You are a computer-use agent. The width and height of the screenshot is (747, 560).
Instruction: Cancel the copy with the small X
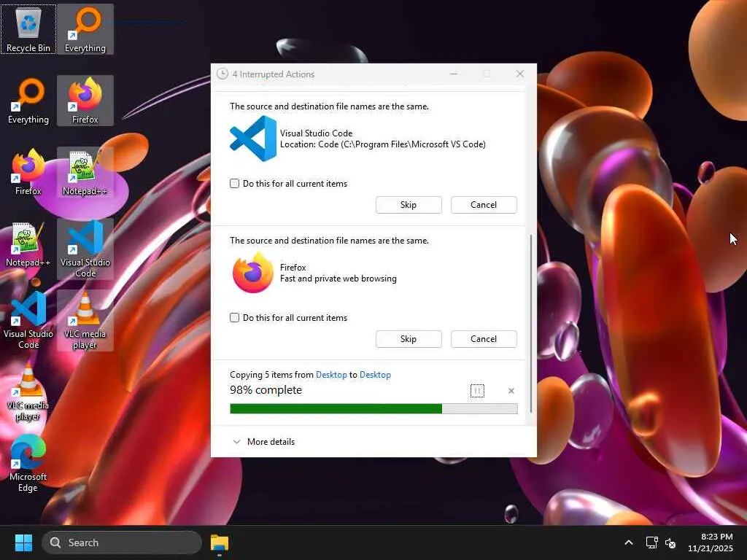(511, 391)
